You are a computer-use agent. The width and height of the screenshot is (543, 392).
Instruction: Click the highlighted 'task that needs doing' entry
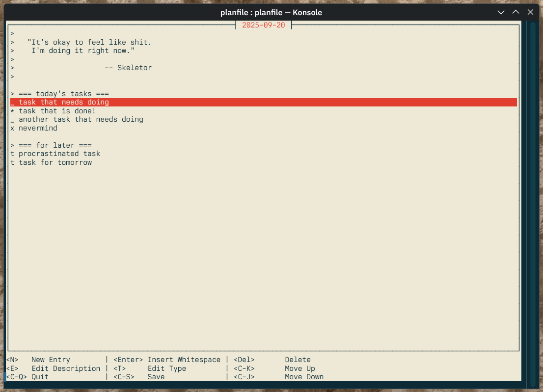point(64,103)
